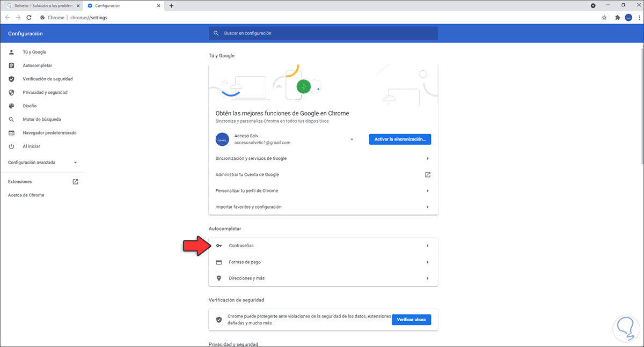The image size is (644, 347).
Task: Click the Buscar en configuración search field
Action: click(x=323, y=33)
